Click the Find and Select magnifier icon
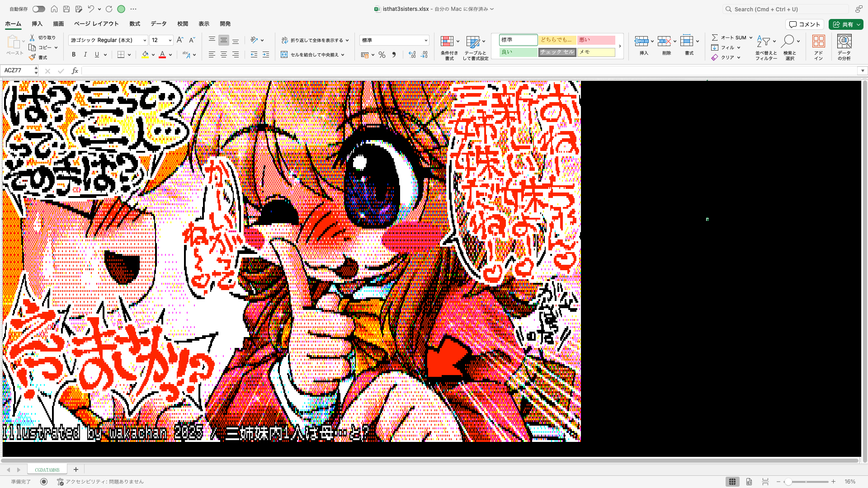This screenshot has width=868, height=488. coord(788,41)
